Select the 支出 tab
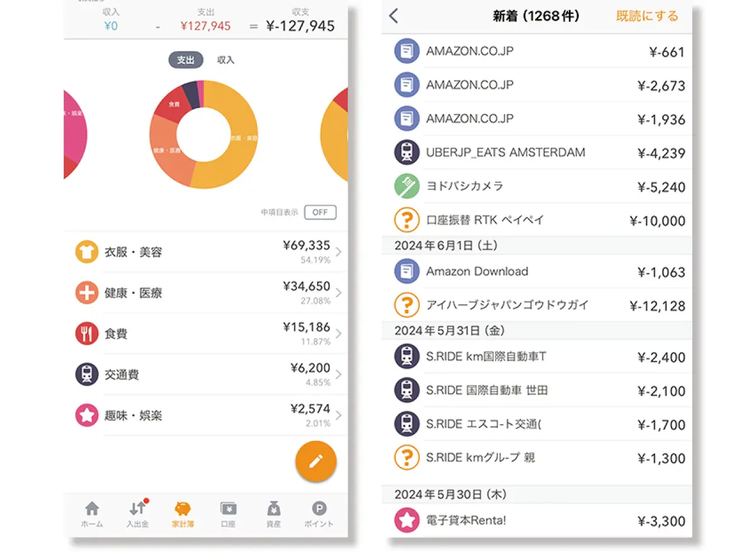This screenshot has height=552, width=756. tap(185, 59)
